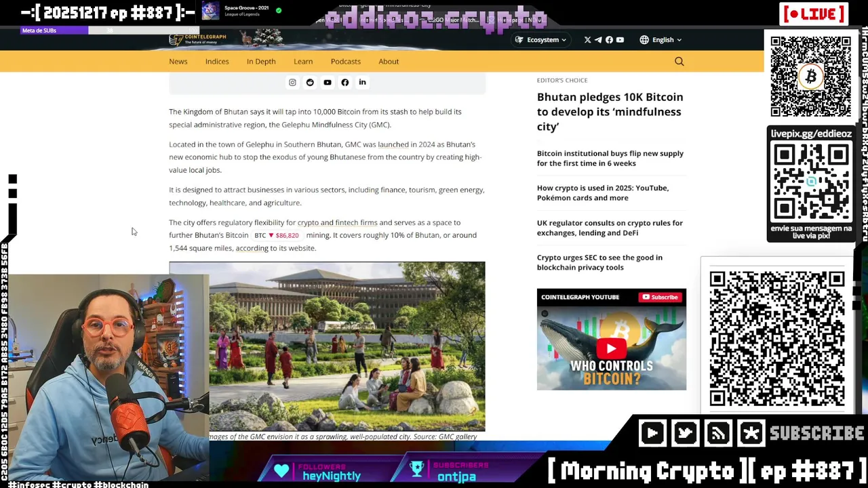868x488 pixels.
Task: Click the YouTube icon in the share row
Action: click(x=328, y=83)
